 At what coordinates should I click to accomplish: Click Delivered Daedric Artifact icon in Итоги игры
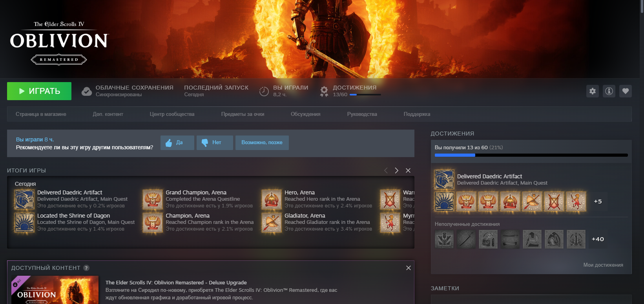(x=24, y=199)
